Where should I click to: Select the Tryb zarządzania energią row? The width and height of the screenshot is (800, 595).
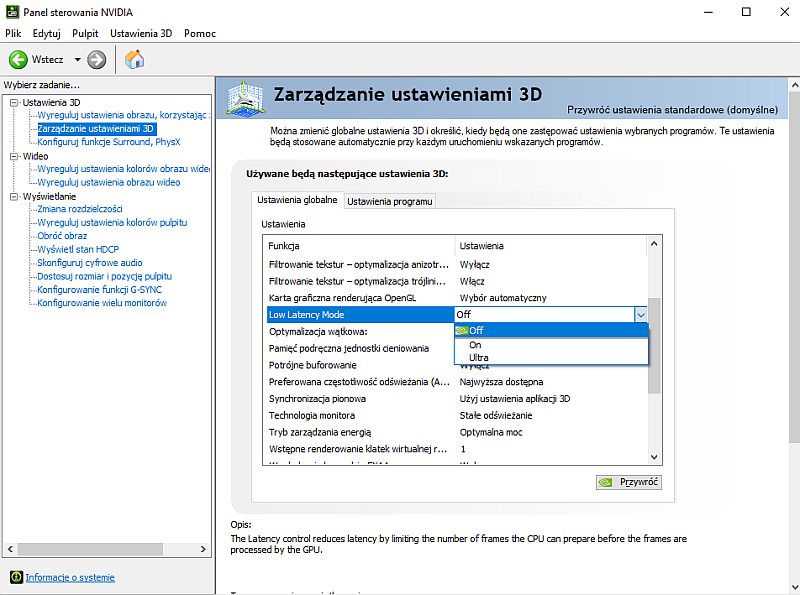pyautogui.click(x=457, y=433)
